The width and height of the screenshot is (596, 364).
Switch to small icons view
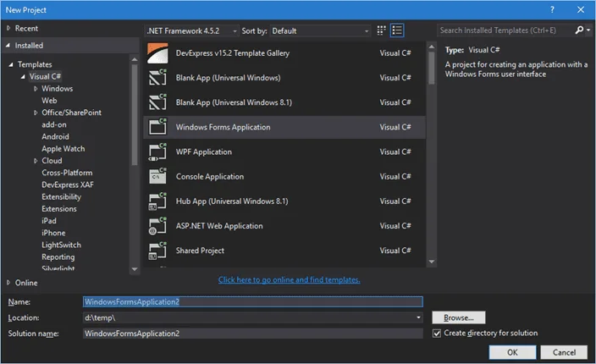click(381, 30)
